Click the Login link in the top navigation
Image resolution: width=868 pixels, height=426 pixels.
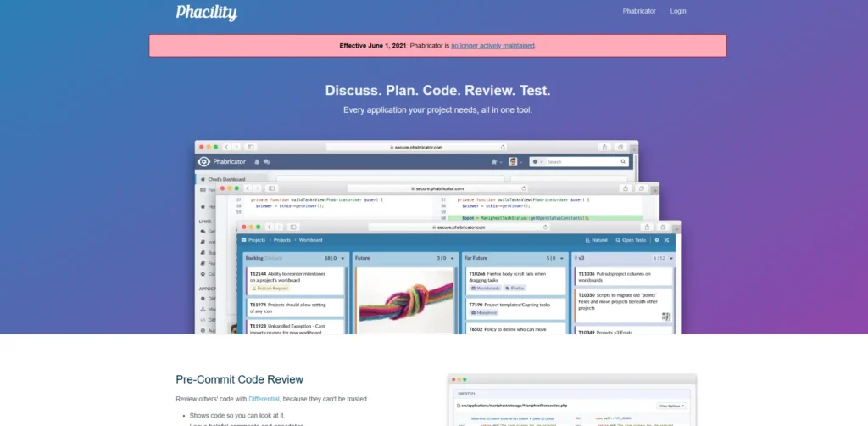[677, 11]
